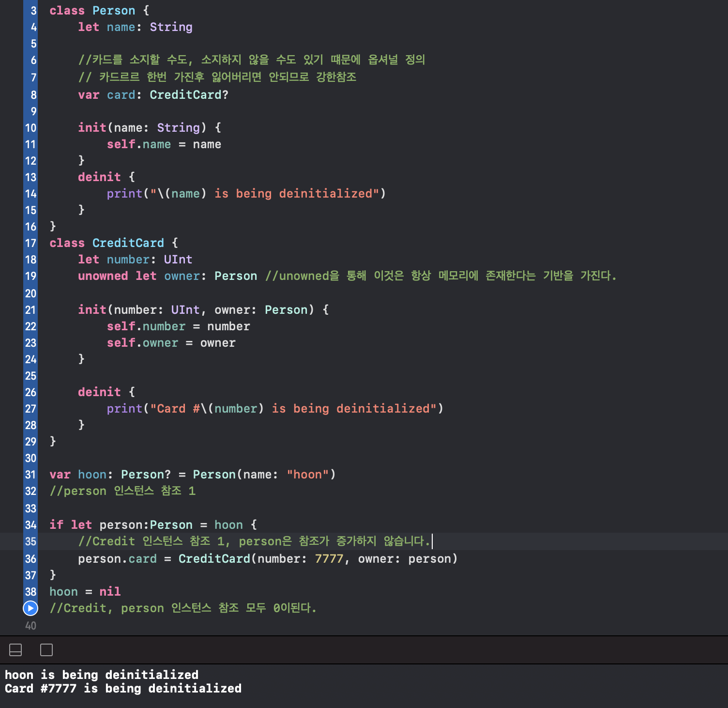Click the 'Card #\(number)' print string
The image size is (728, 708).
click(x=293, y=409)
